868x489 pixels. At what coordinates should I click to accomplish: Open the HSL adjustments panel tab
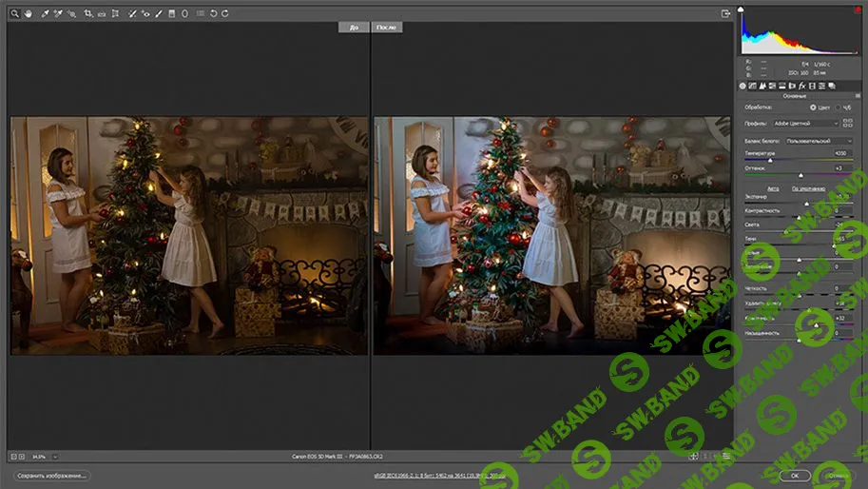[772, 86]
